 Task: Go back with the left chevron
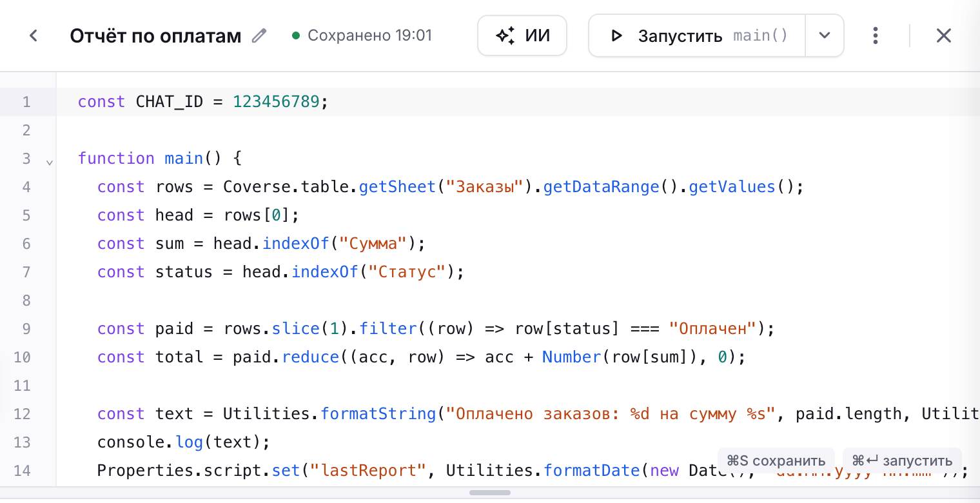[34, 35]
